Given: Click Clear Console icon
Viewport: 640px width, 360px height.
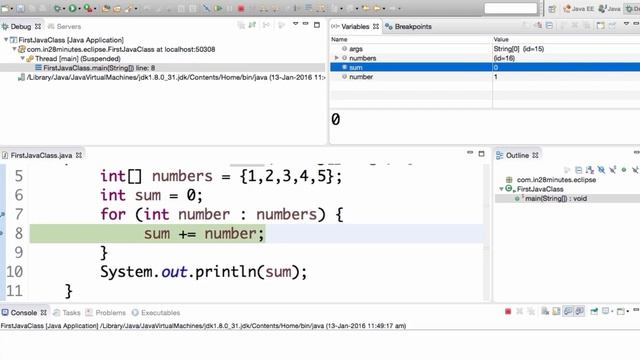Looking at the screenshot, I should click(545, 311).
